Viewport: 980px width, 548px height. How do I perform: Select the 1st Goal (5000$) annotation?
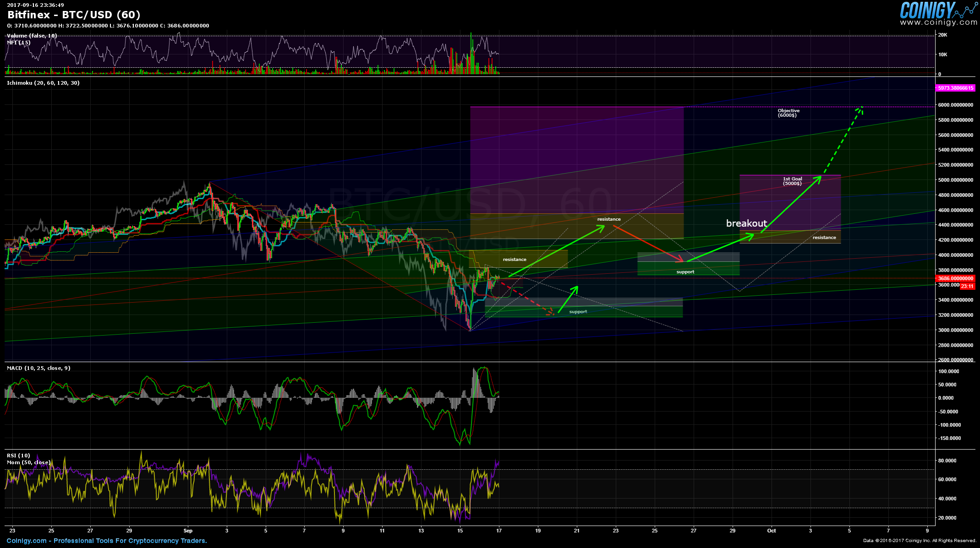pos(792,181)
